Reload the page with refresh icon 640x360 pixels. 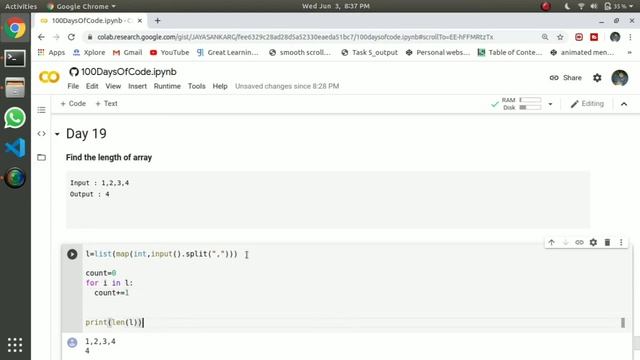point(71,37)
